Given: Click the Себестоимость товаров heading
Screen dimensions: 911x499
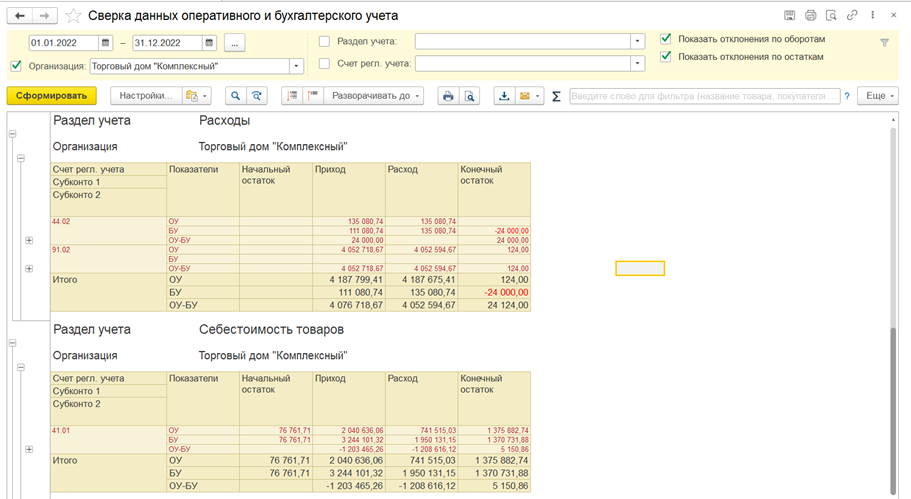Looking at the screenshot, I should (x=271, y=329).
